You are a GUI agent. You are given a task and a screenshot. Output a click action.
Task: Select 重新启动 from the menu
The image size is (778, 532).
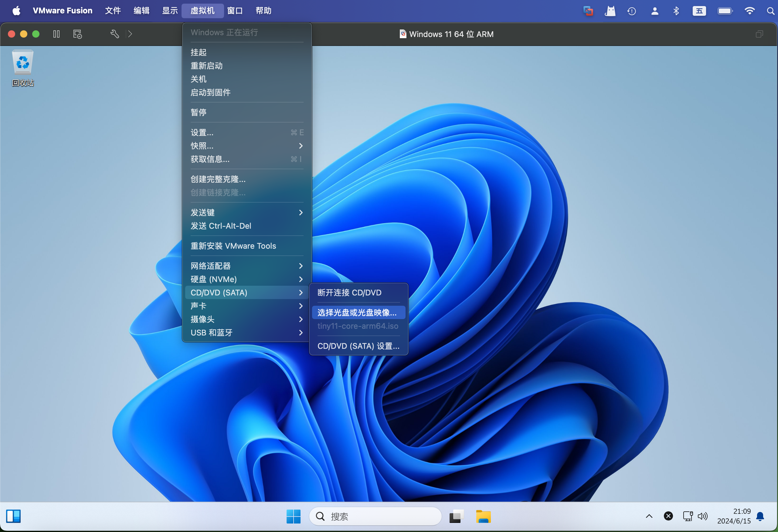(247, 66)
